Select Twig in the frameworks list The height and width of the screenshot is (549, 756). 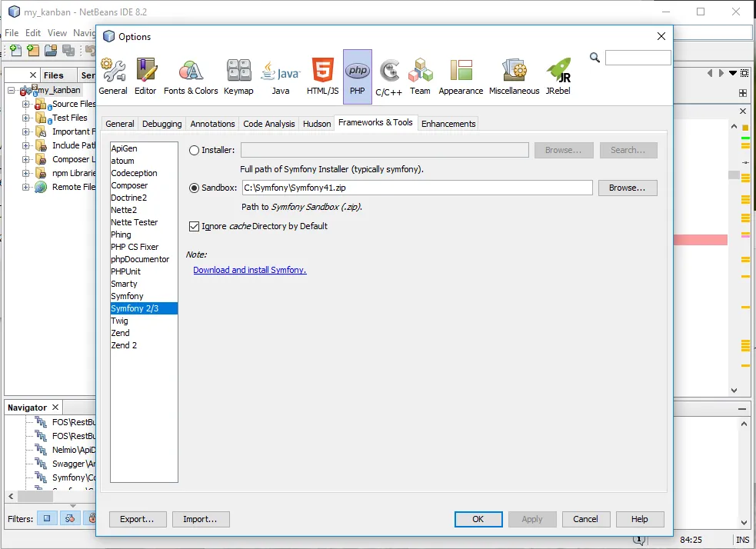144,321
